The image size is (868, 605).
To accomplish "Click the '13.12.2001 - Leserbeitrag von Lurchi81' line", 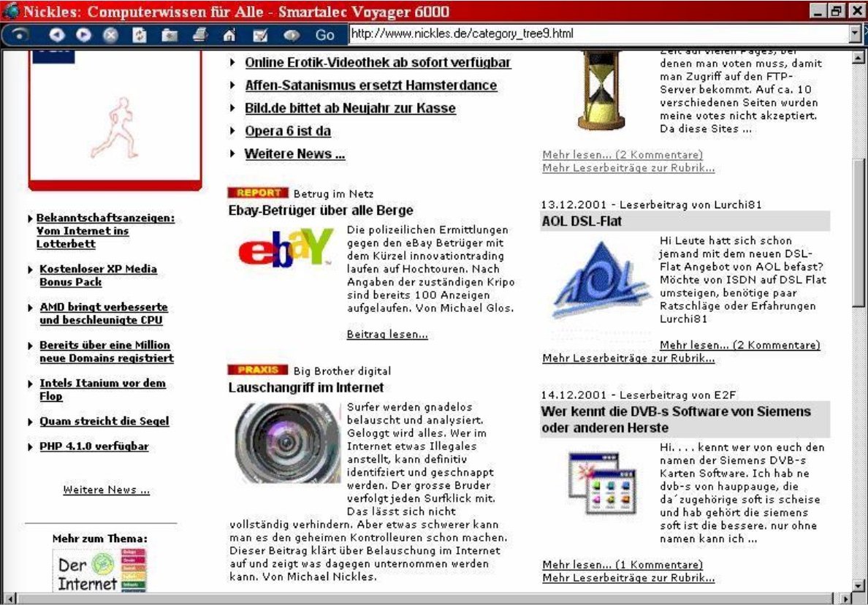I will coord(651,205).
